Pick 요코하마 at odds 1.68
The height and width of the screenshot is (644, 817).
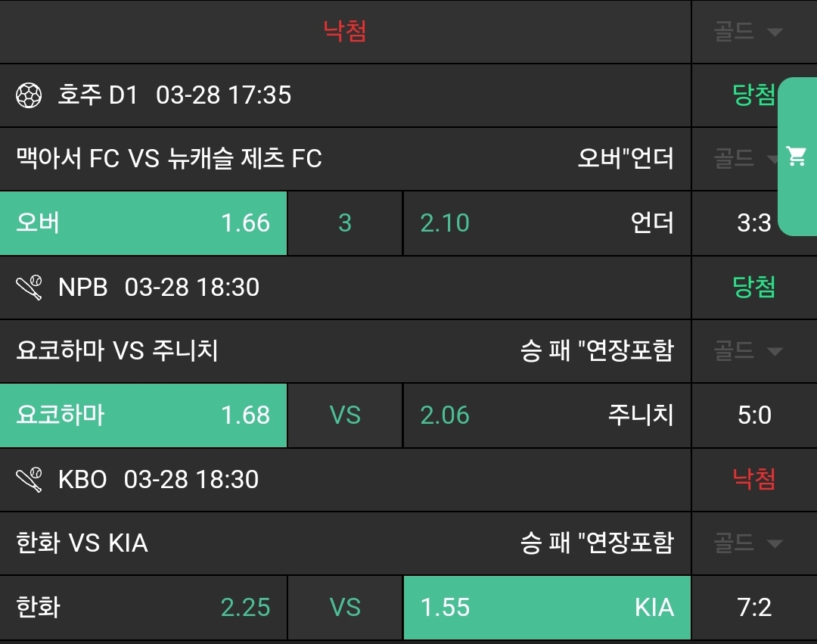coord(143,415)
